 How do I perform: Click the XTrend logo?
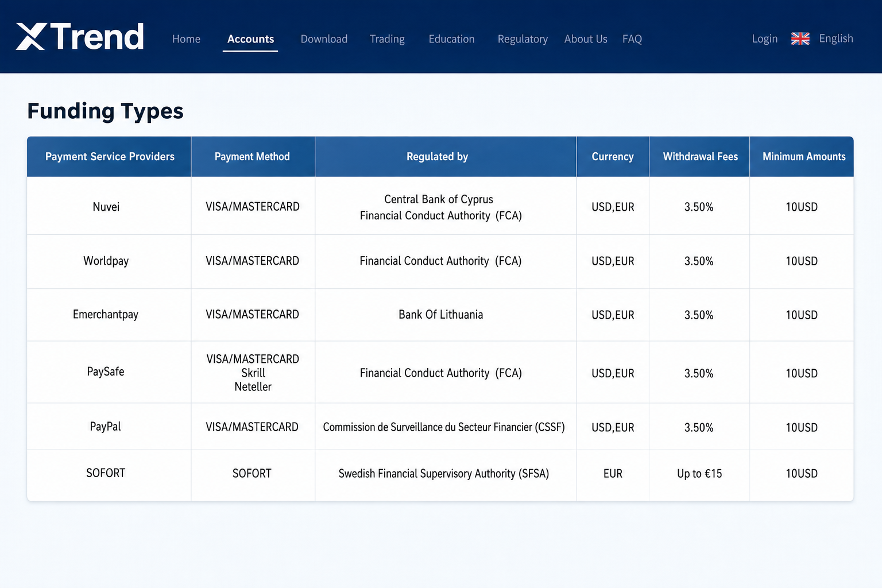point(80,37)
